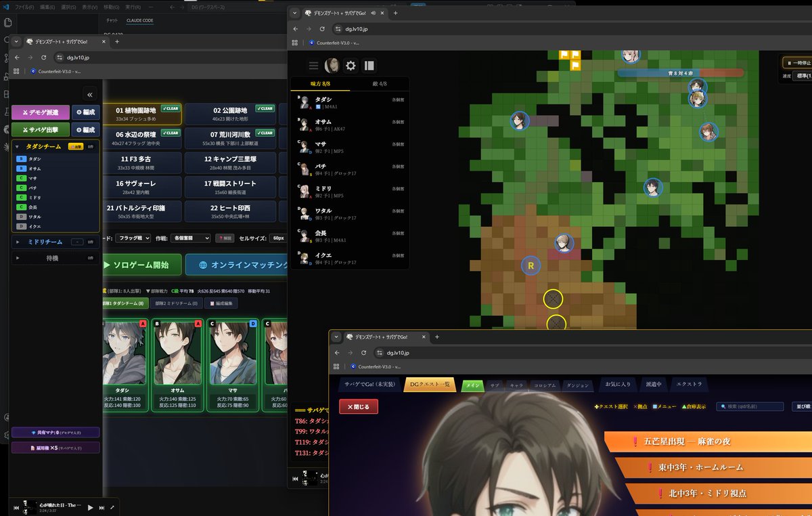The height and width of the screenshot is (516, 812).
Task: Open site info icon in quest browser address bar
Action: (x=378, y=353)
